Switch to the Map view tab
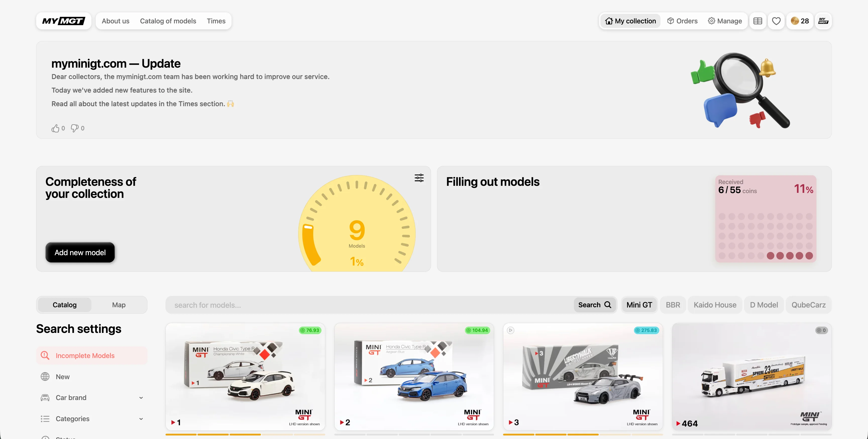This screenshot has height=439, width=868. tap(119, 305)
